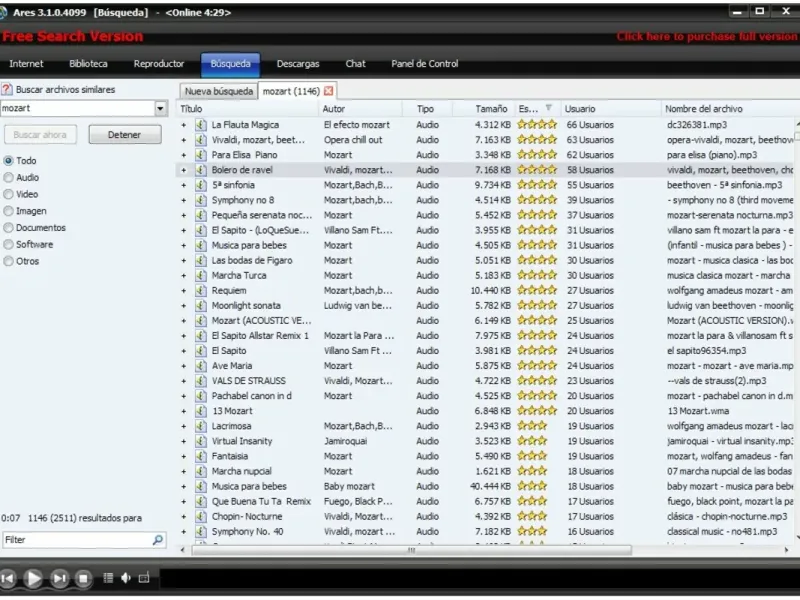Expand the El Sapito Allstar Remix 1 result
This screenshot has height=600, width=800.
point(184,335)
